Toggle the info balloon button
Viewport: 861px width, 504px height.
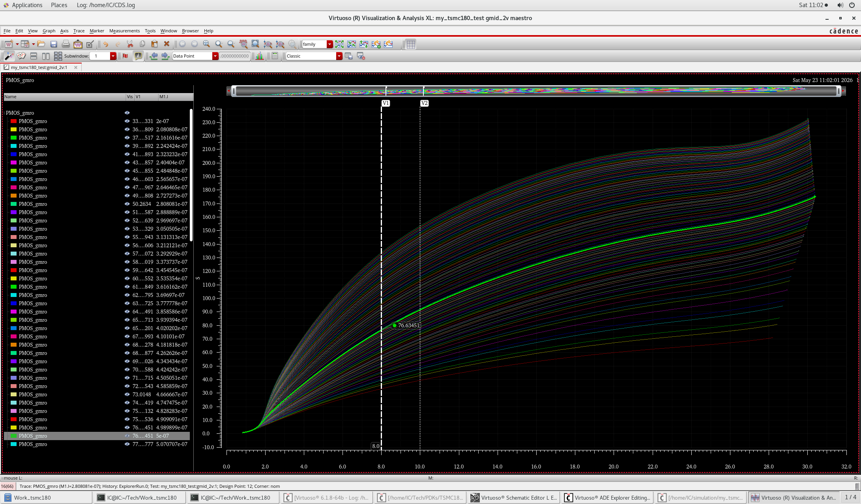pos(138,56)
